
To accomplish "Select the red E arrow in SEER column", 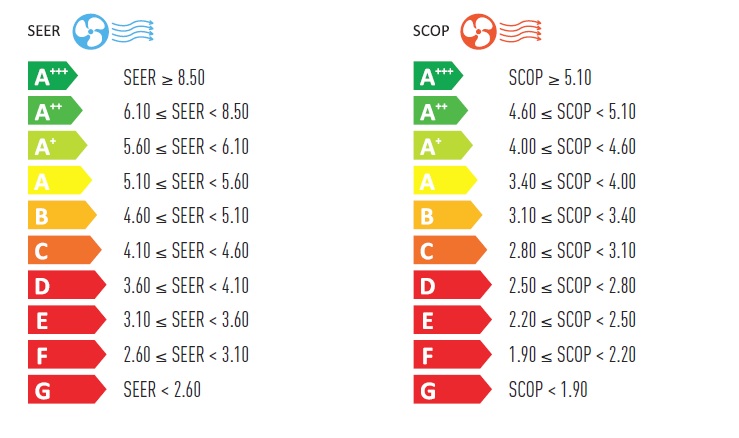I will (66, 320).
